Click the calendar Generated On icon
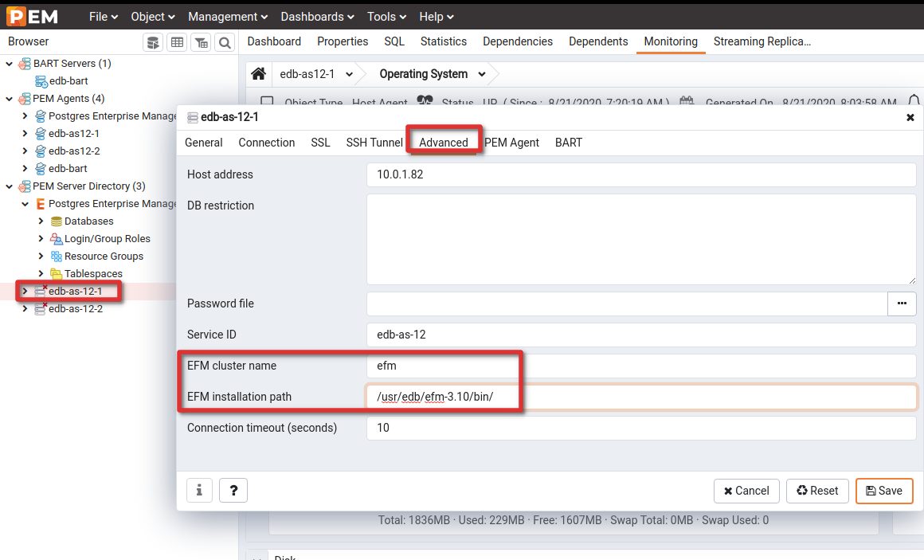The height and width of the screenshot is (560, 924). 687,101
